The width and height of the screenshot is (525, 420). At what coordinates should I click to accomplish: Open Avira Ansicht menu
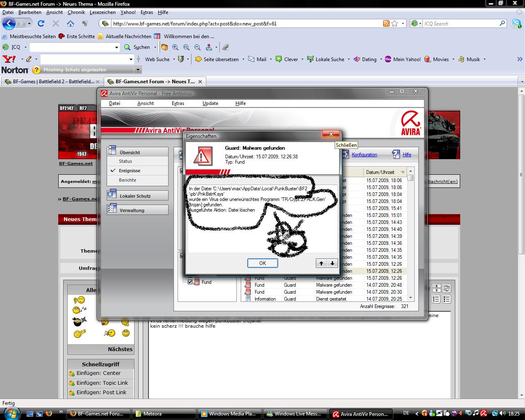tap(146, 103)
